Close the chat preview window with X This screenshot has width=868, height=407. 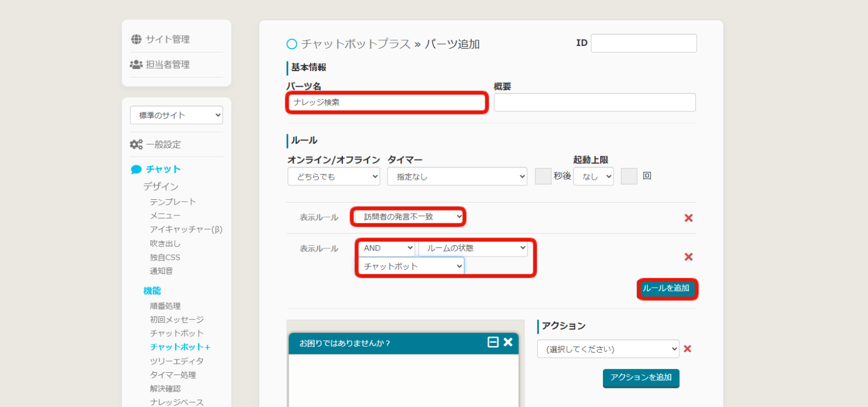(x=508, y=342)
